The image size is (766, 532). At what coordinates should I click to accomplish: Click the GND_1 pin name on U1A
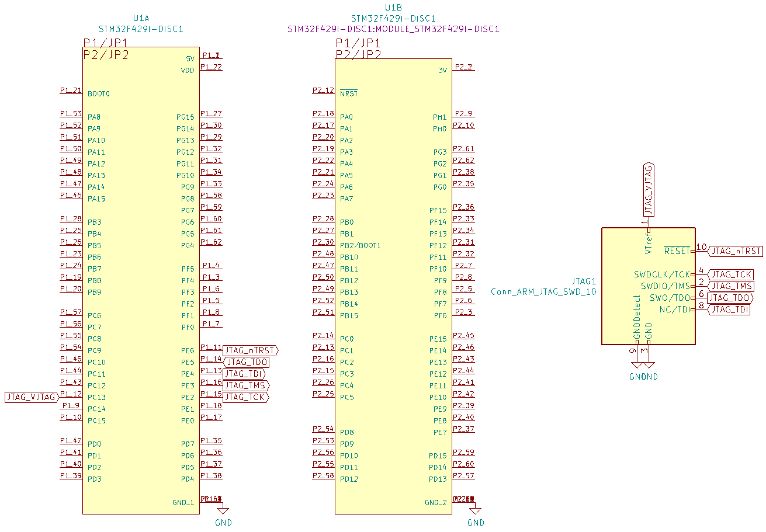183,502
